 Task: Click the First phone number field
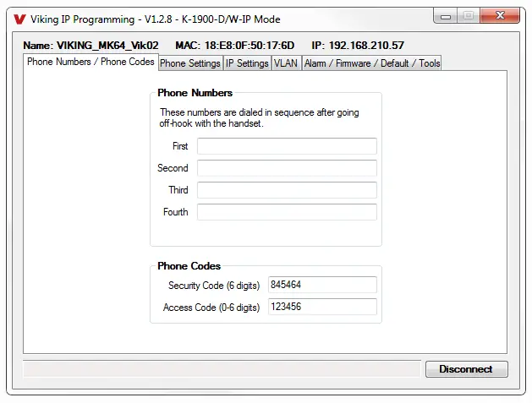tap(287, 146)
